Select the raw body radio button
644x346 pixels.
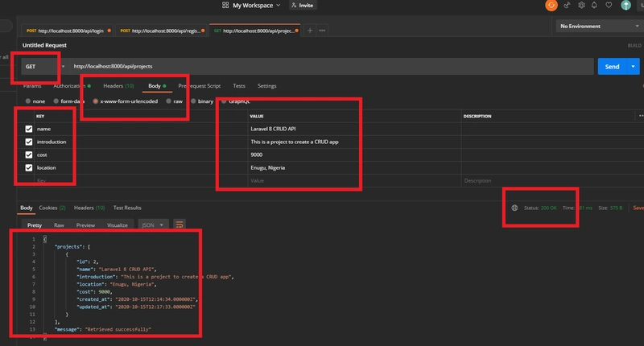(x=168, y=101)
